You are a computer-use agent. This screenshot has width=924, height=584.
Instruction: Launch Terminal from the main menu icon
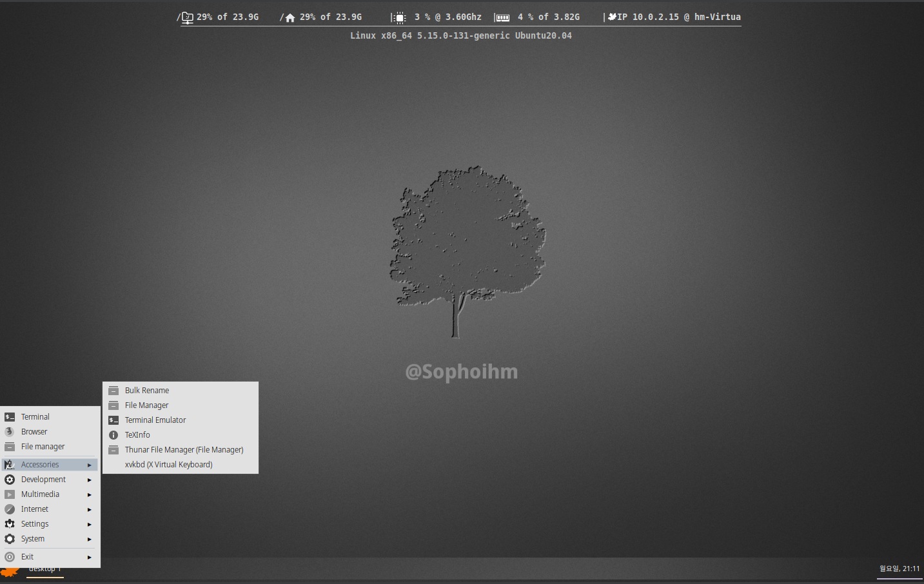(10, 417)
